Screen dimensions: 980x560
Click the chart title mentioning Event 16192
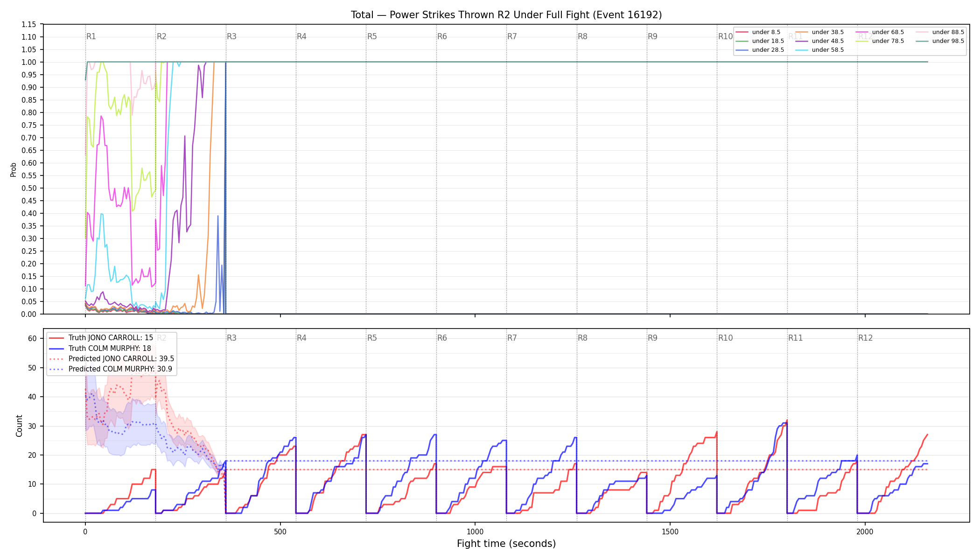click(x=506, y=15)
